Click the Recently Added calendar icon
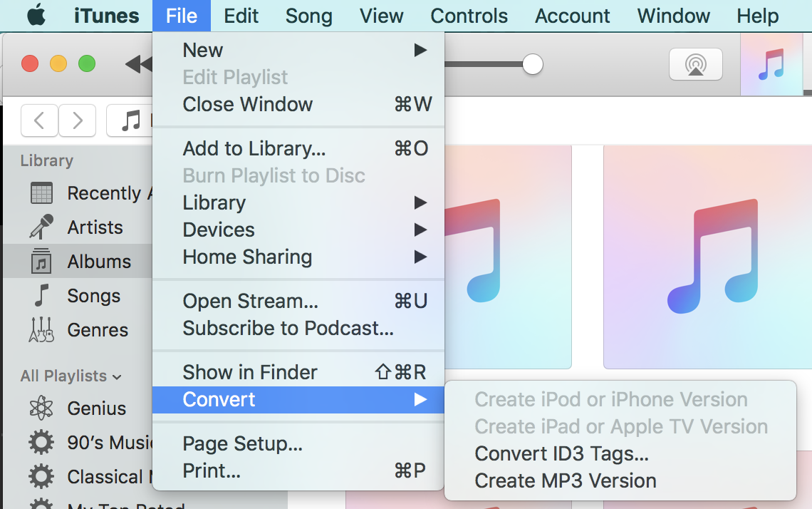This screenshot has height=509, width=812. [41, 193]
